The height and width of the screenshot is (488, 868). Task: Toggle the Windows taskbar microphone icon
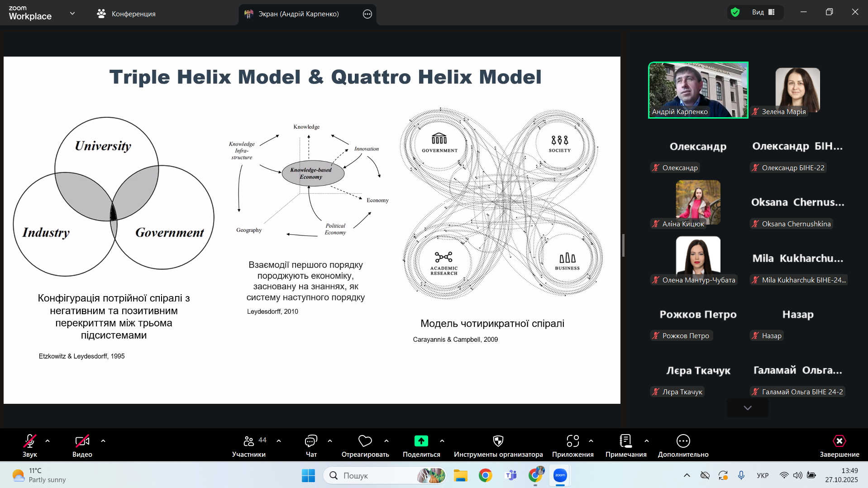click(x=741, y=475)
